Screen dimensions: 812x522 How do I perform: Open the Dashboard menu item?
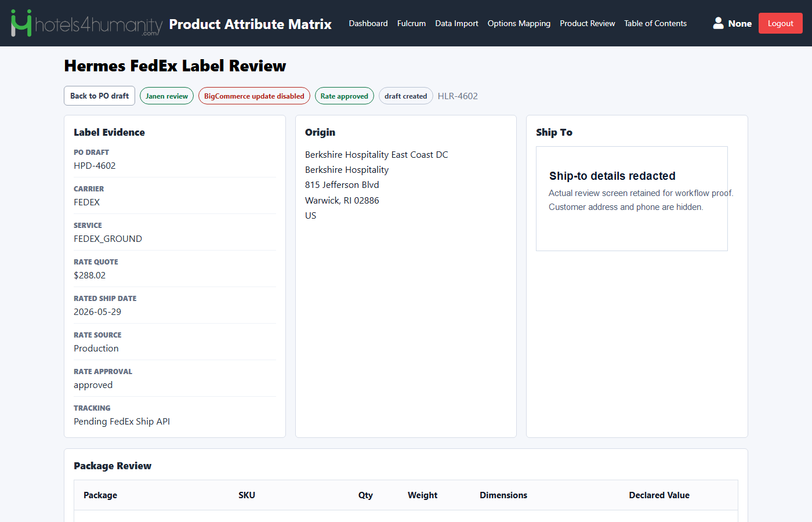coord(368,23)
